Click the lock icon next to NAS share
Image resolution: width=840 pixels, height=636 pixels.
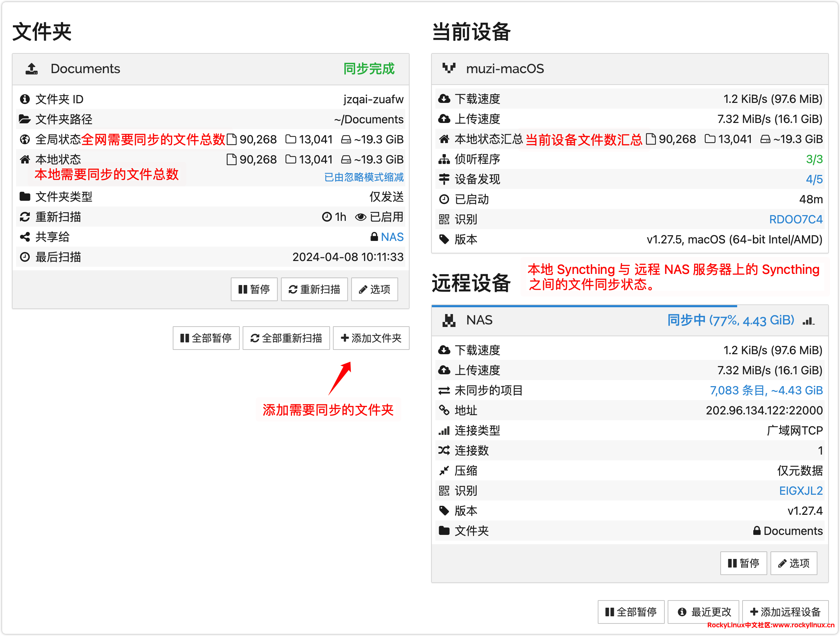point(374,237)
